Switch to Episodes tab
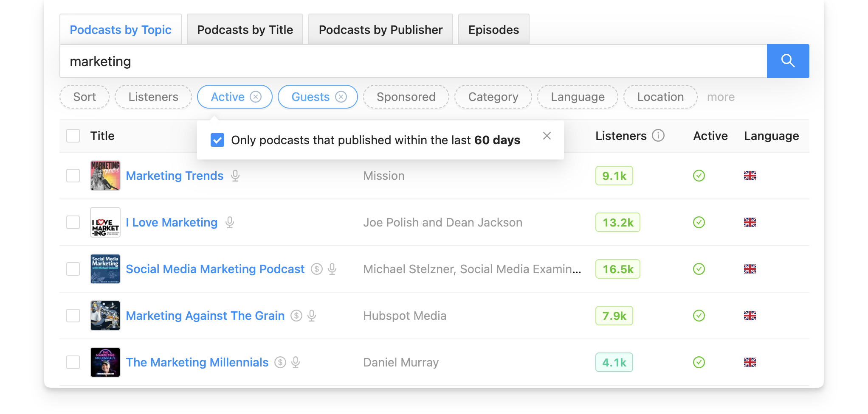Image resolution: width=868 pixels, height=414 pixels. (493, 30)
